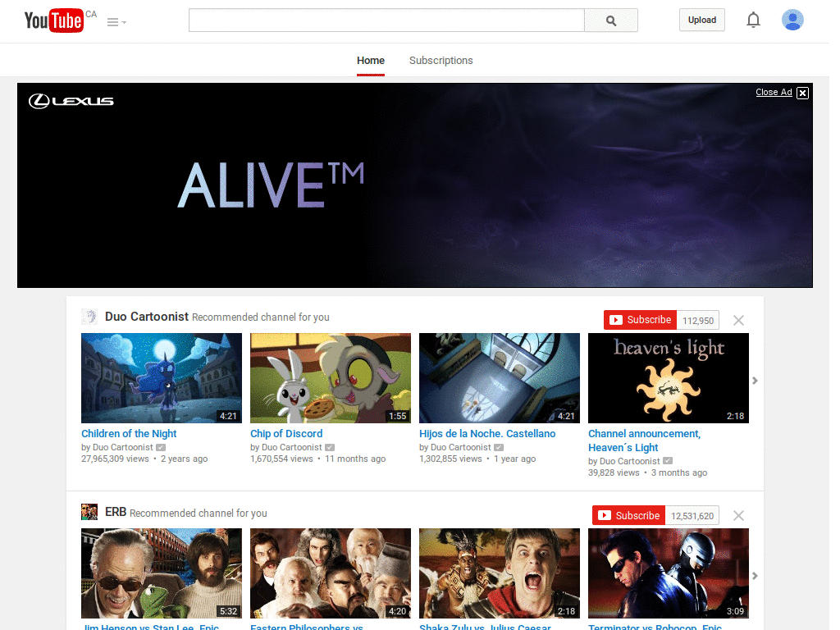Image resolution: width=840 pixels, height=630 pixels.
Task: Play the Eastern Philosophers thumbnail
Action: (x=331, y=573)
